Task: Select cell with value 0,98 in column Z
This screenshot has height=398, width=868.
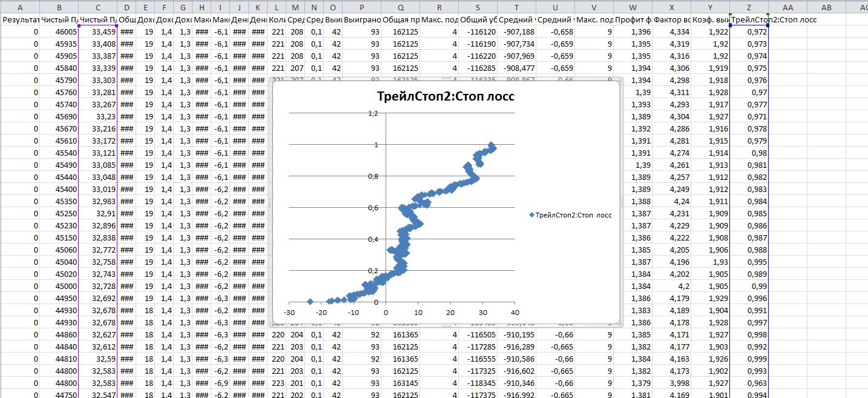Action: 749,153
